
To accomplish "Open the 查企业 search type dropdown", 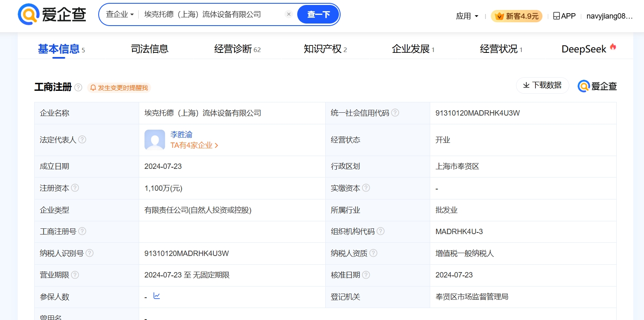I will (x=120, y=14).
